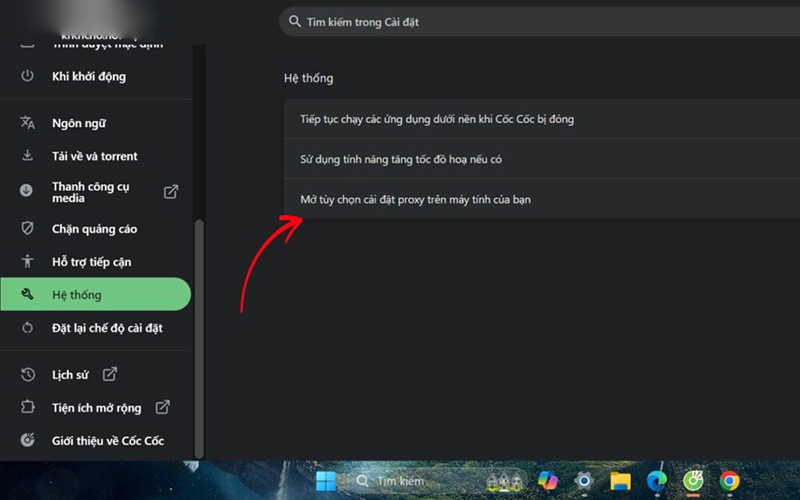Launch Microsoft Edge from the taskbar
This screenshot has width=800, height=500.
657,481
